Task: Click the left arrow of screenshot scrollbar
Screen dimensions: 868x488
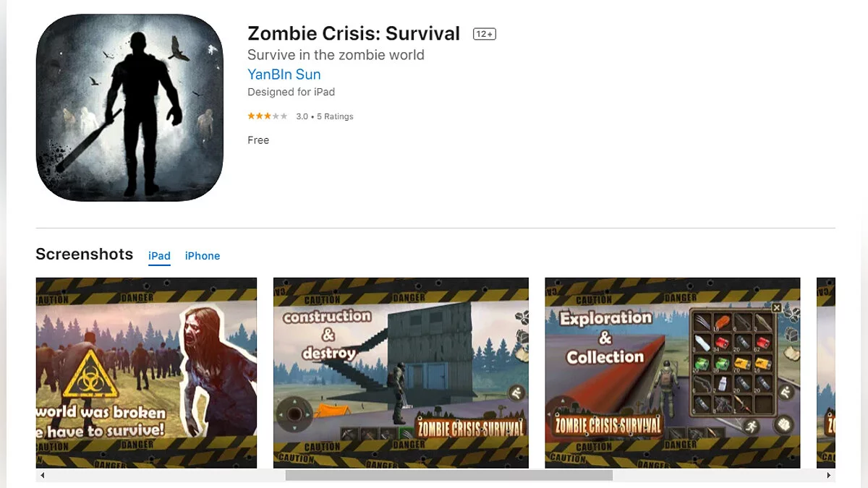Action: [x=42, y=475]
